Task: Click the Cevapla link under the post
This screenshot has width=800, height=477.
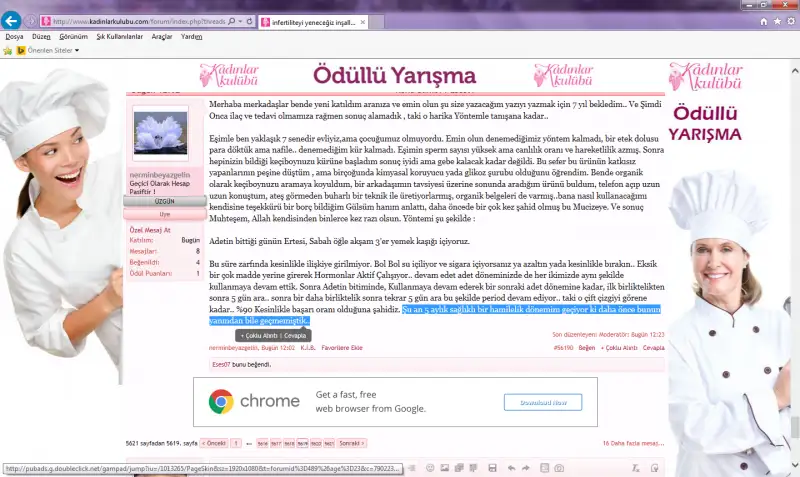Action: 653,347
